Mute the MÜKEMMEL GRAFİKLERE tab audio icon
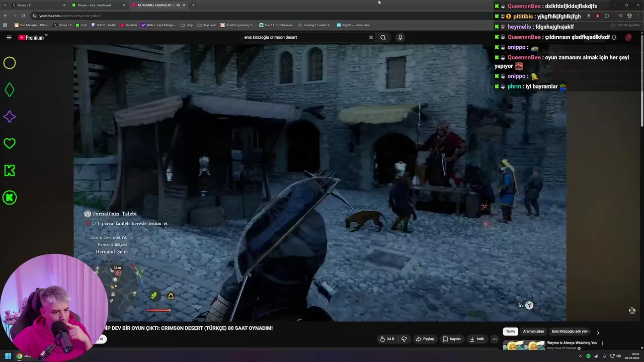The image size is (644, 362). 178,5
